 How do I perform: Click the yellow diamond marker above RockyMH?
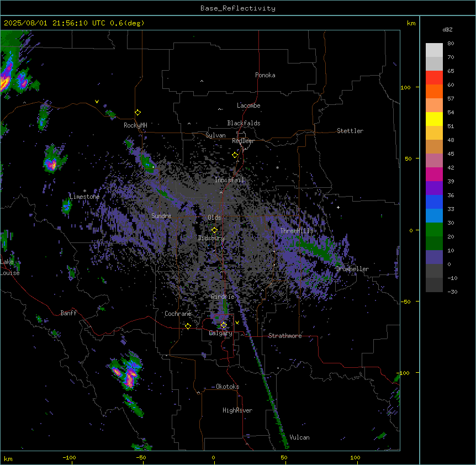[138, 113]
